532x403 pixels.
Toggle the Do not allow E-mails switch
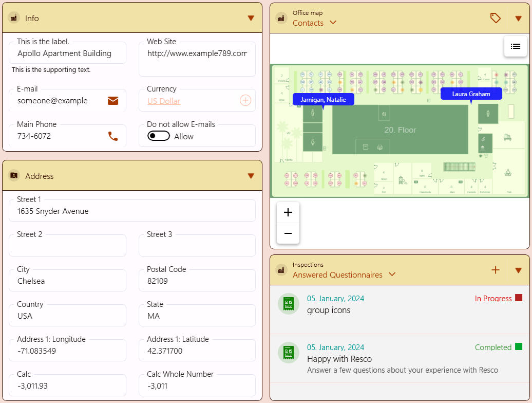point(159,136)
